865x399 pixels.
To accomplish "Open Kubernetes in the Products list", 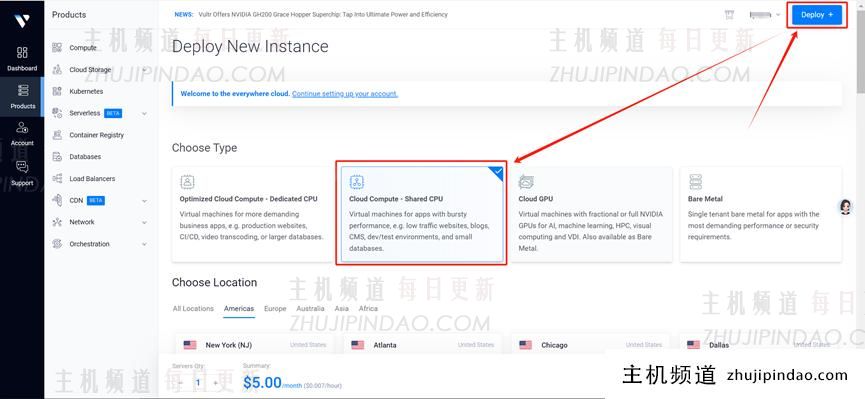I will point(86,92).
